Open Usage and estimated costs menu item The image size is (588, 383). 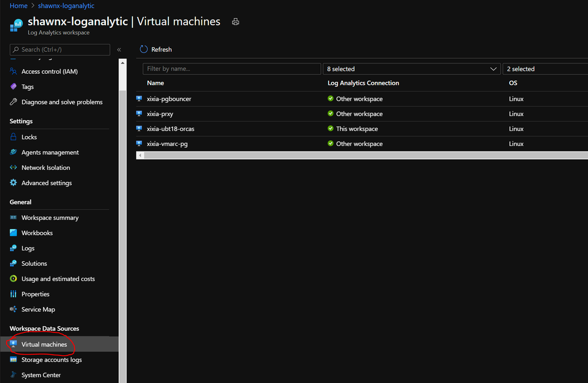pos(59,279)
